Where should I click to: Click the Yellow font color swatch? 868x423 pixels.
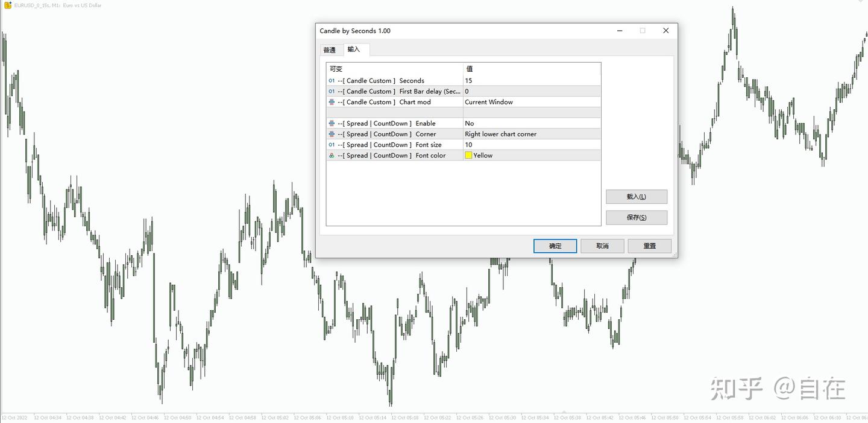pyautogui.click(x=468, y=156)
